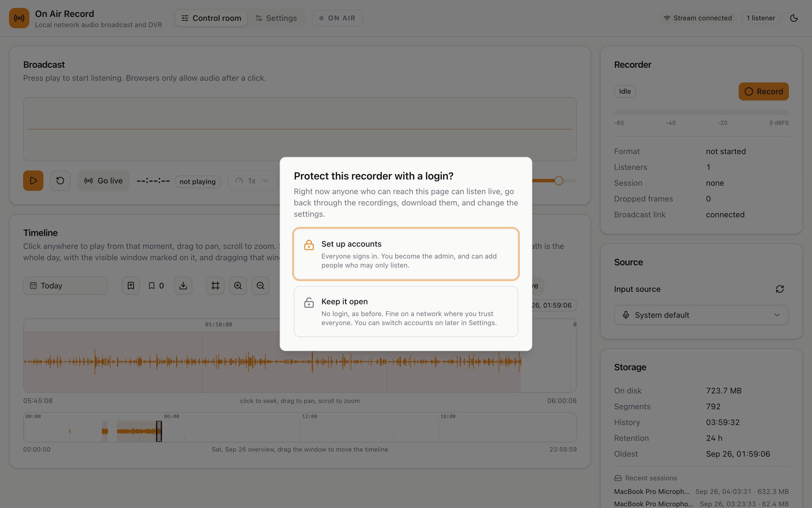Click the orange play button in Broadcast
Image resolution: width=812 pixels, height=508 pixels.
(33, 181)
